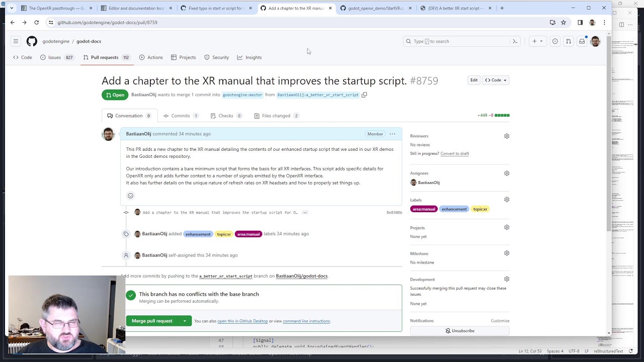Open the godot-docs repository link
The height and width of the screenshot is (362, 644).
[89, 41]
